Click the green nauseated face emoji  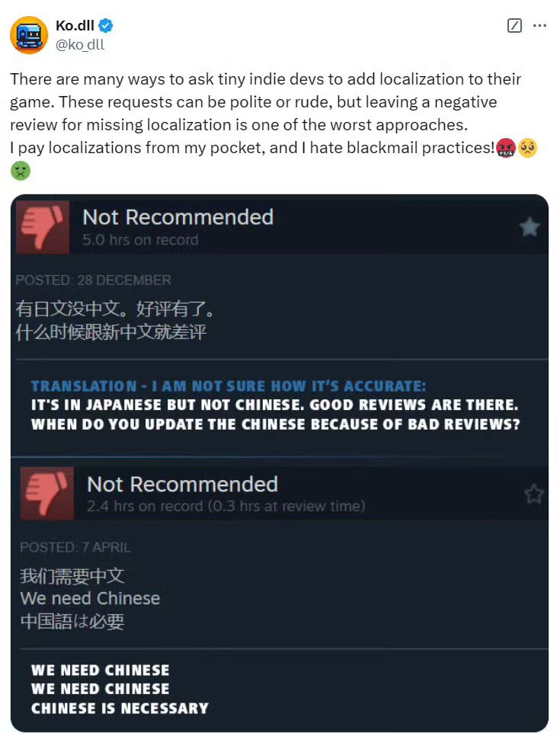20,171
